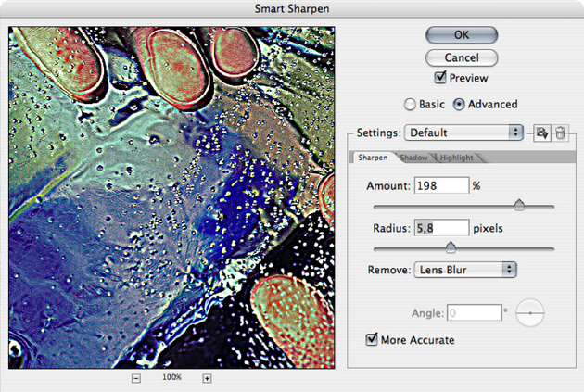Click into the Amount percentage field
584x392 pixels.
pos(440,185)
